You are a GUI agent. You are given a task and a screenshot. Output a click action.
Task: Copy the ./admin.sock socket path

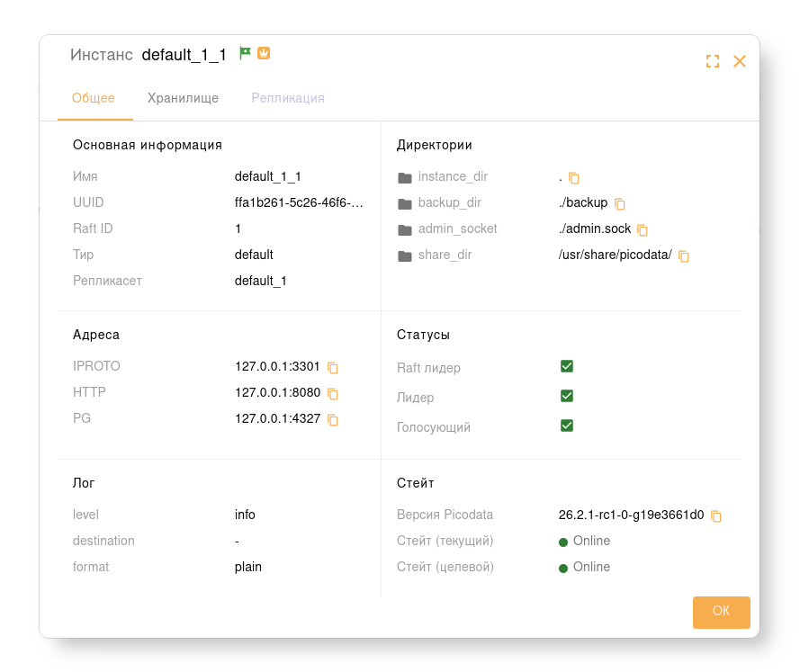(643, 230)
